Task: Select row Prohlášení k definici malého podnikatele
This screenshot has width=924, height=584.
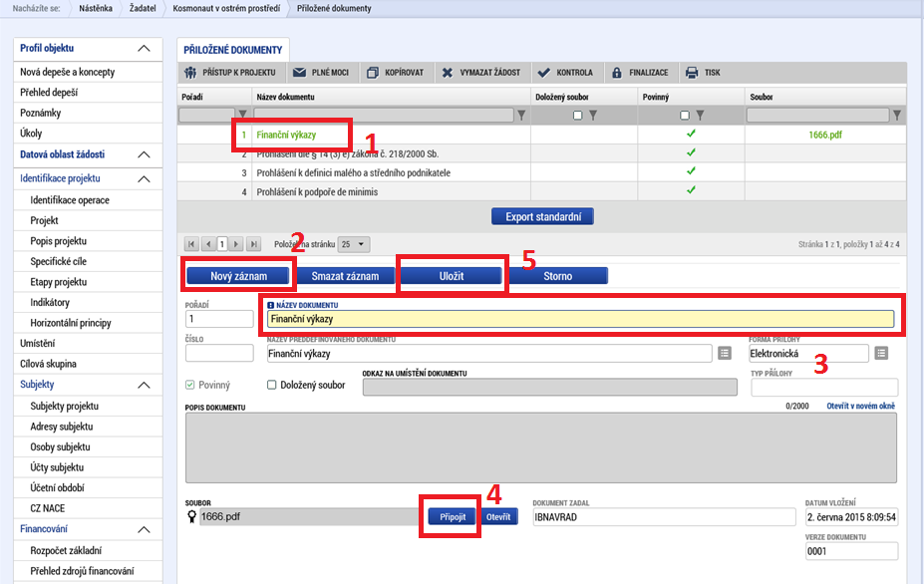Action: click(541, 172)
